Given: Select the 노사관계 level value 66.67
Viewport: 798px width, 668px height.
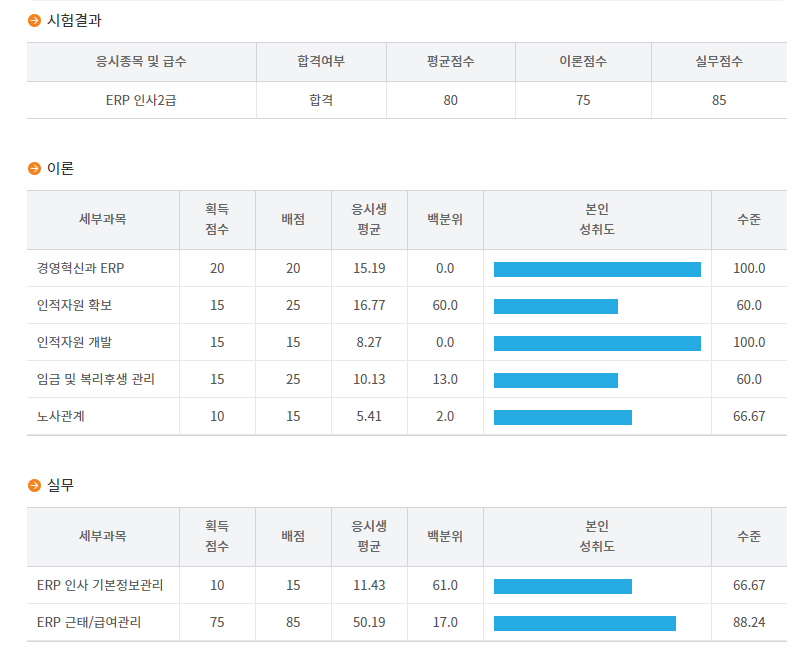Looking at the screenshot, I should (749, 416).
